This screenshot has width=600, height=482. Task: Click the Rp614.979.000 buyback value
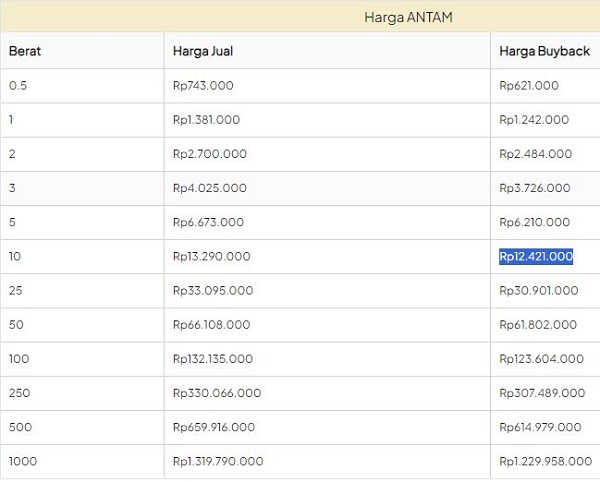[x=540, y=427]
